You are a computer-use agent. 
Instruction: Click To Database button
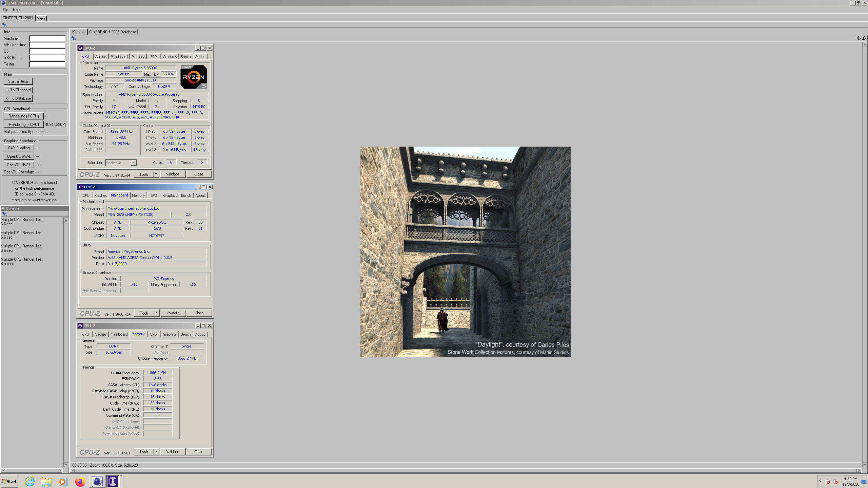(x=18, y=98)
